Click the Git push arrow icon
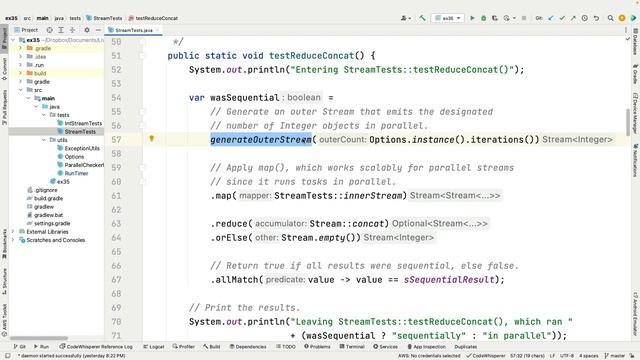The width and height of the screenshot is (640, 360). (x=573, y=18)
